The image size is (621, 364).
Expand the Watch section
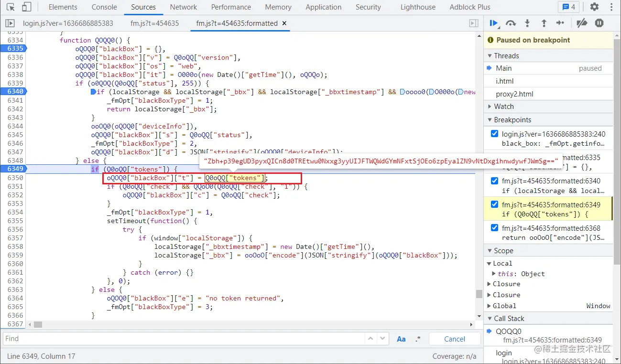coord(548,107)
